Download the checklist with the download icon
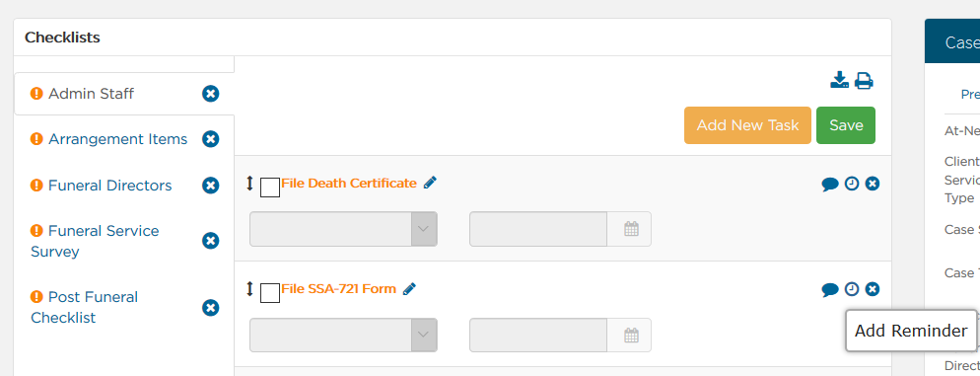The image size is (980, 376). [839, 80]
